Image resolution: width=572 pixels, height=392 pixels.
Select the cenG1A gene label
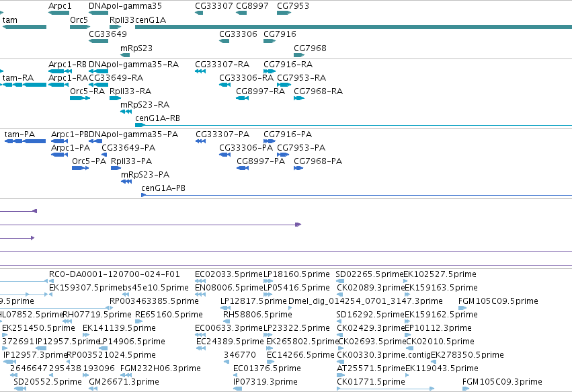click(151, 20)
